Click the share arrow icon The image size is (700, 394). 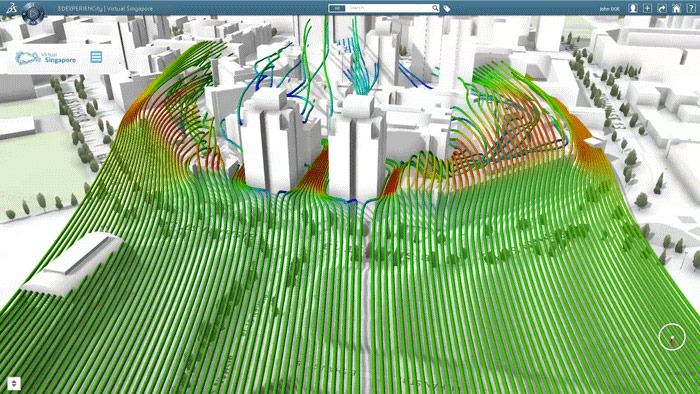662,8
